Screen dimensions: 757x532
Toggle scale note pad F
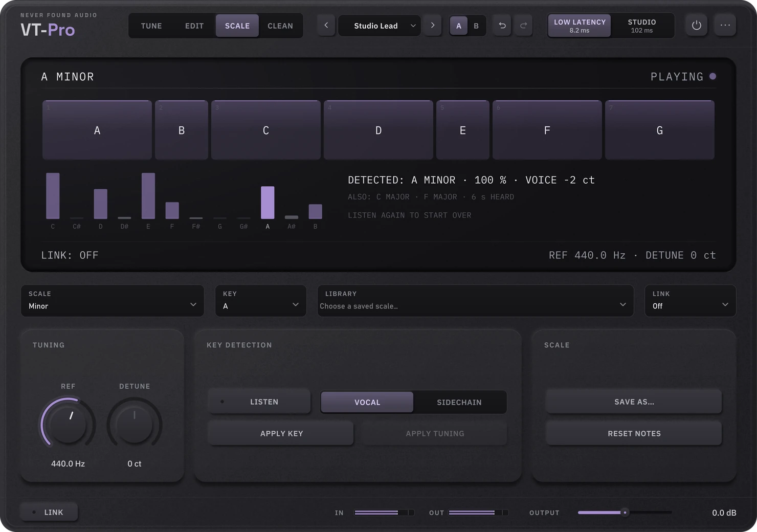(x=547, y=130)
